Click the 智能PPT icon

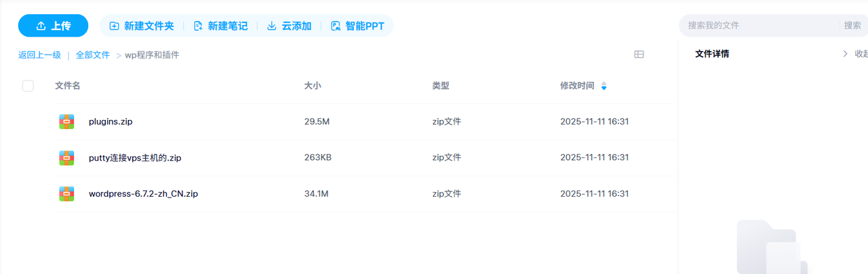tap(335, 26)
